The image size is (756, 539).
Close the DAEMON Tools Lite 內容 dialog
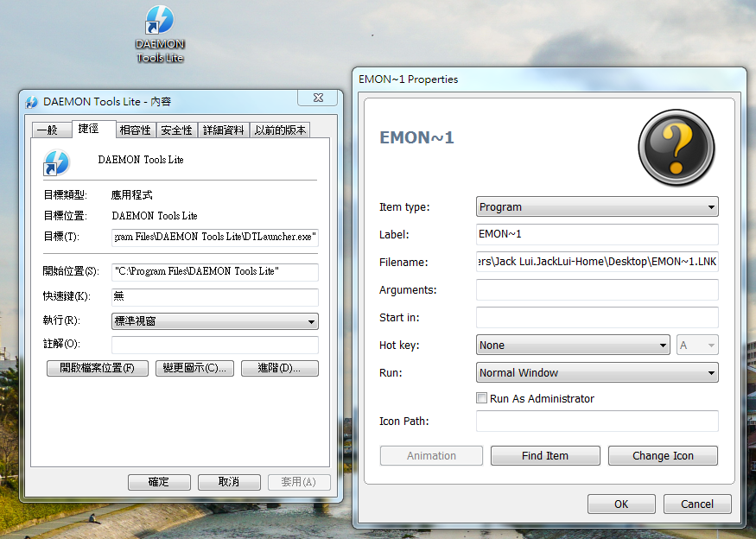coord(318,99)
